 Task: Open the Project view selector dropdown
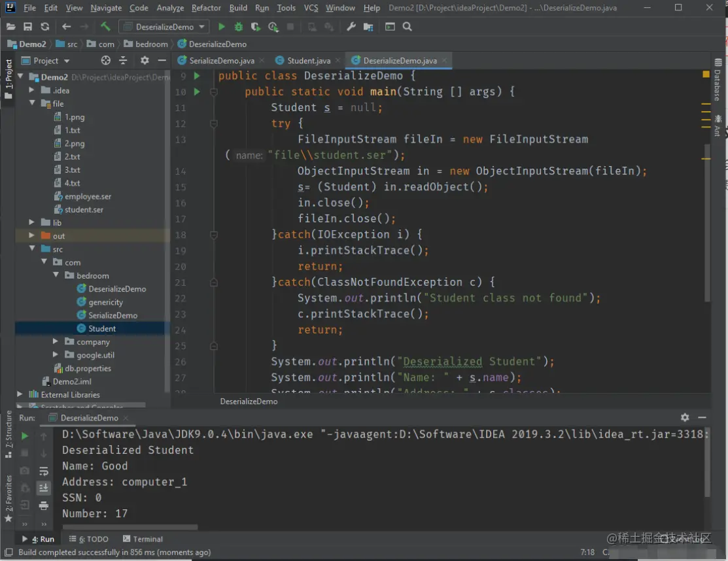[46, 61]
